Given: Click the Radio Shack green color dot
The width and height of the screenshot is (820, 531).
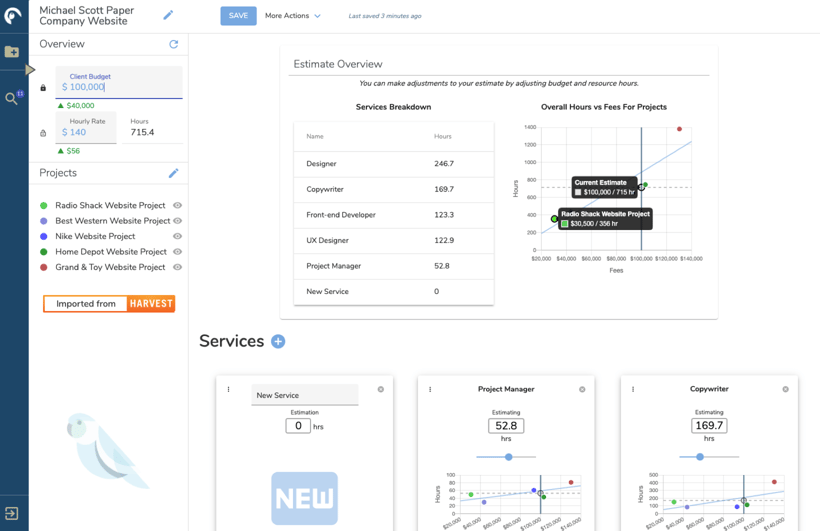Looking at the screenshot, I should (x=44, y=206).
